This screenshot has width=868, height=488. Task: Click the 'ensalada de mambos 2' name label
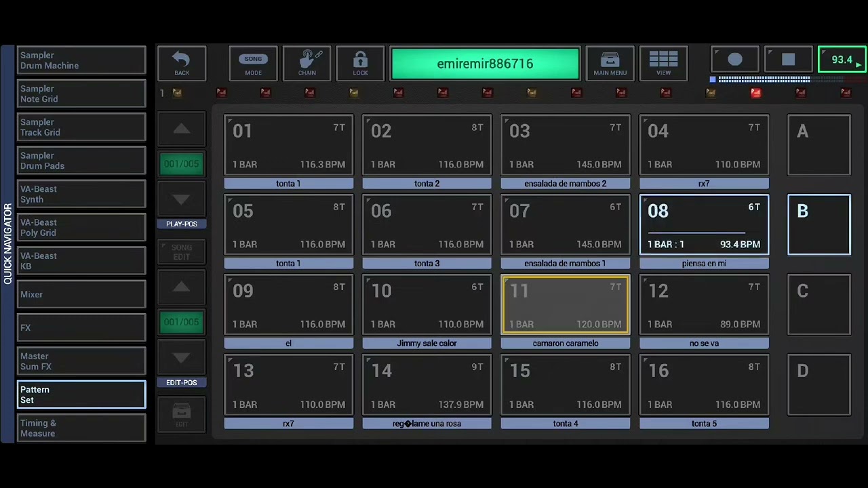pos(566,184)
